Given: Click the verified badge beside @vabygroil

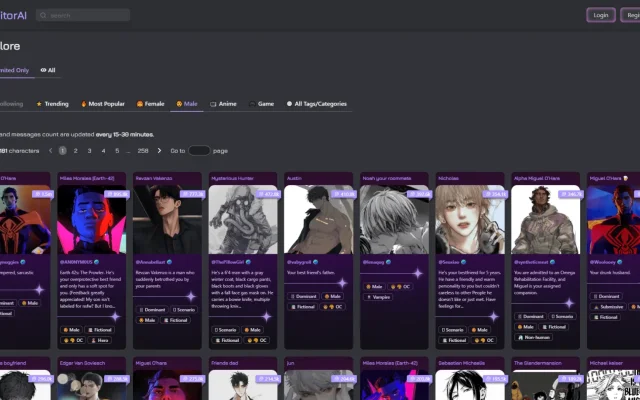Looking at the screenshot, I should pos(316,262).
